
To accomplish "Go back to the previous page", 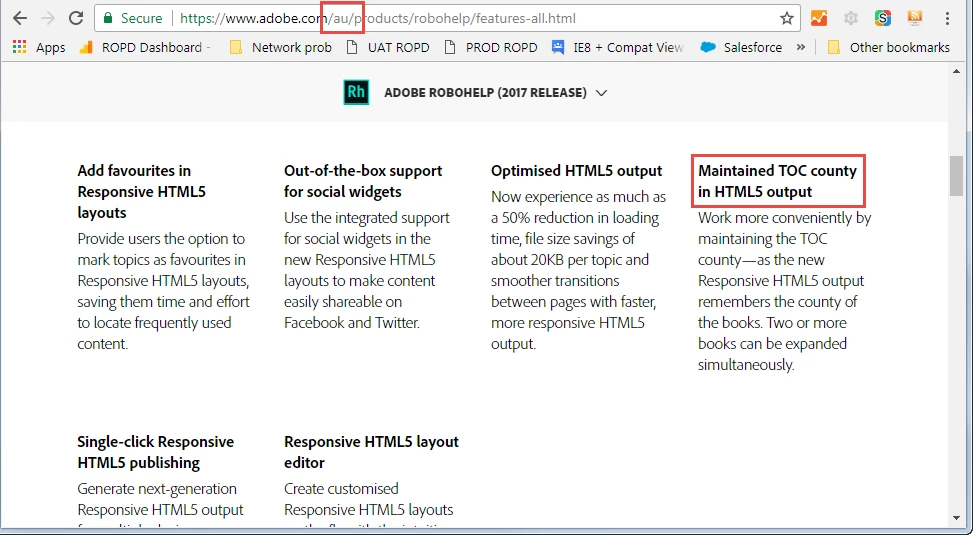I will (x=20, y=18).
